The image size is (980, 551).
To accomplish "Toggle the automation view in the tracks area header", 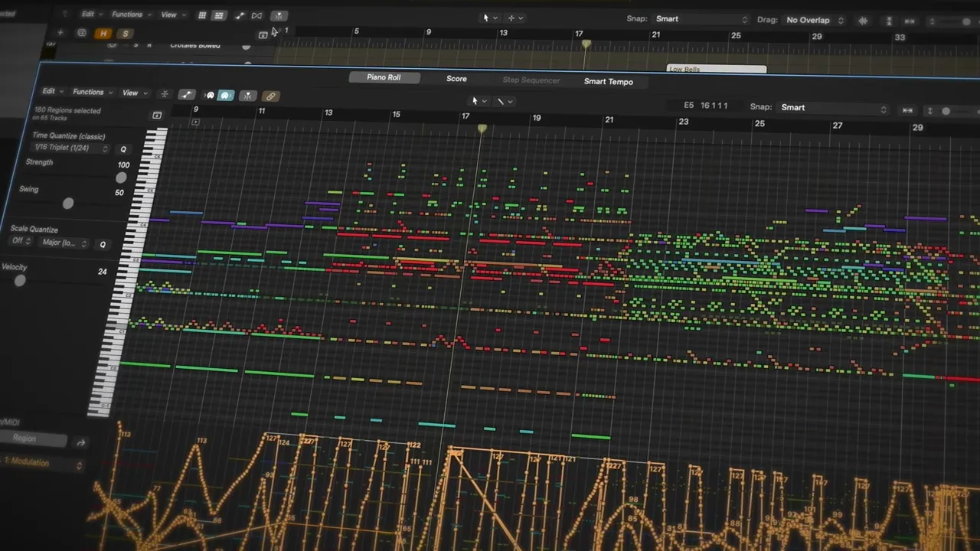I will (x=240, y=15).
